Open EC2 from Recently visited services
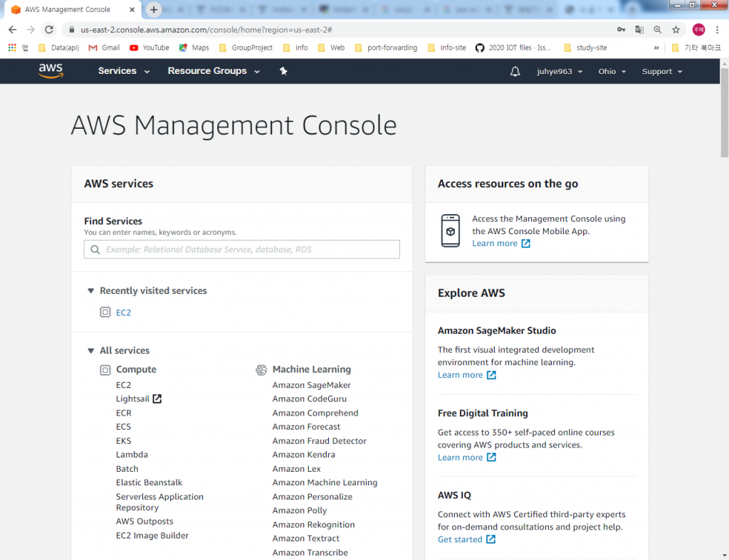This screenshot has width=729, height=560. (123, 313)
